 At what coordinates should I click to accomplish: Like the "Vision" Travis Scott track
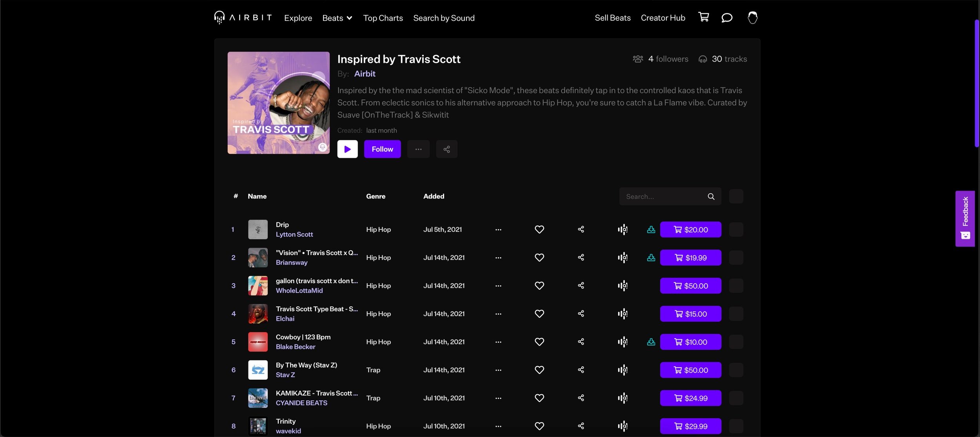[539, 258]
